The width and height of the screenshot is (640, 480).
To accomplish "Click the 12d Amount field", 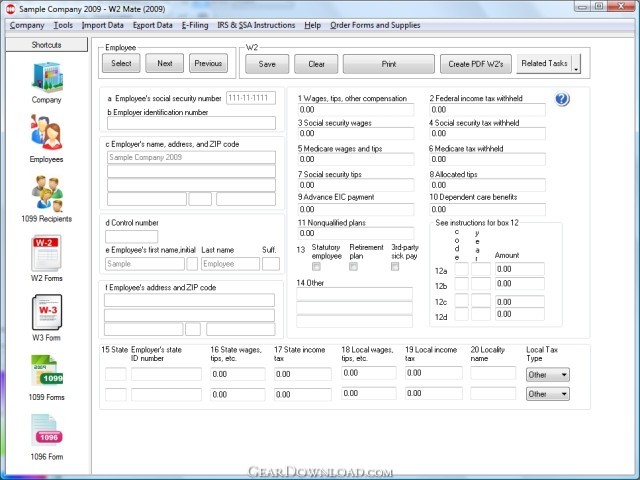I will (x=520, y=314).
